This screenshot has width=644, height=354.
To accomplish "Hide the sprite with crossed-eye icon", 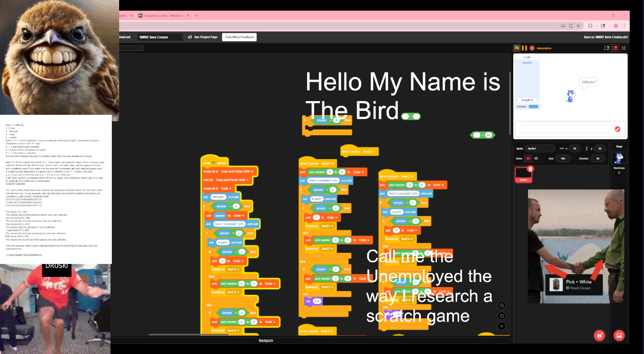I will pos(536,159).
